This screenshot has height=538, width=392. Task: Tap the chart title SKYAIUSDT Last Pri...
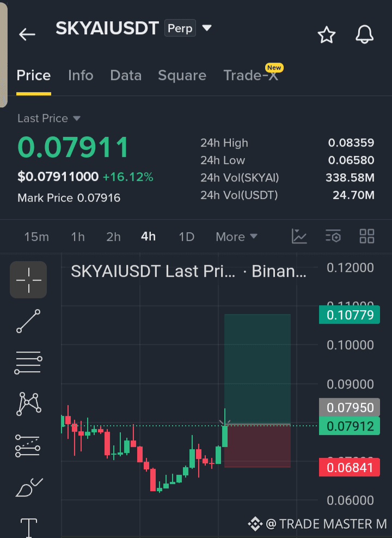point(153,271)
